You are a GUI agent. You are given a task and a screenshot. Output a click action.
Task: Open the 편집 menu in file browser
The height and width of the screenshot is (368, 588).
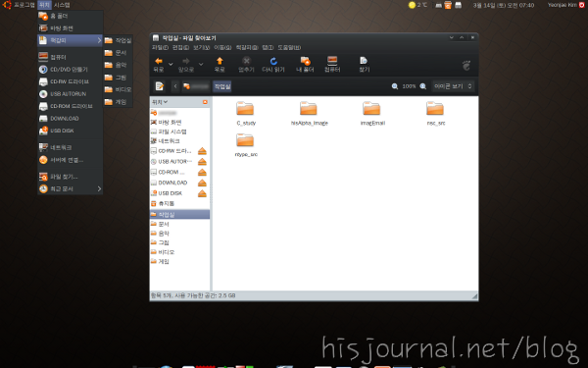point(180,48)
